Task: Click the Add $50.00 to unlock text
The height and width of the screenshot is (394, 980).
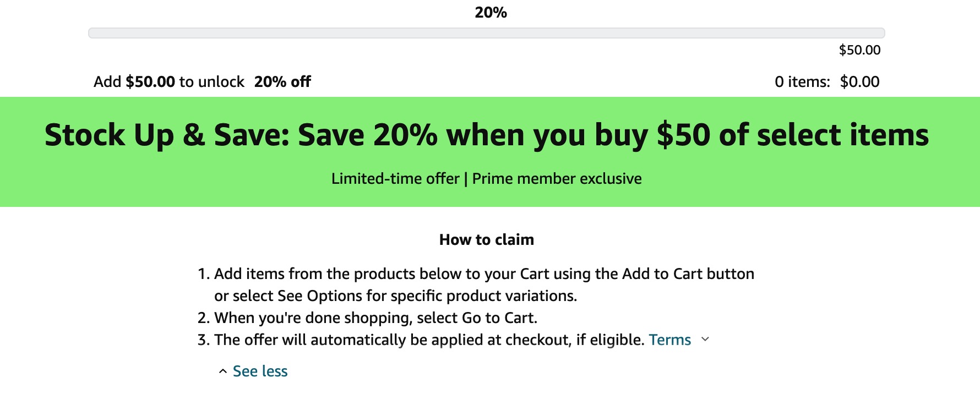Action: (168, 81)
